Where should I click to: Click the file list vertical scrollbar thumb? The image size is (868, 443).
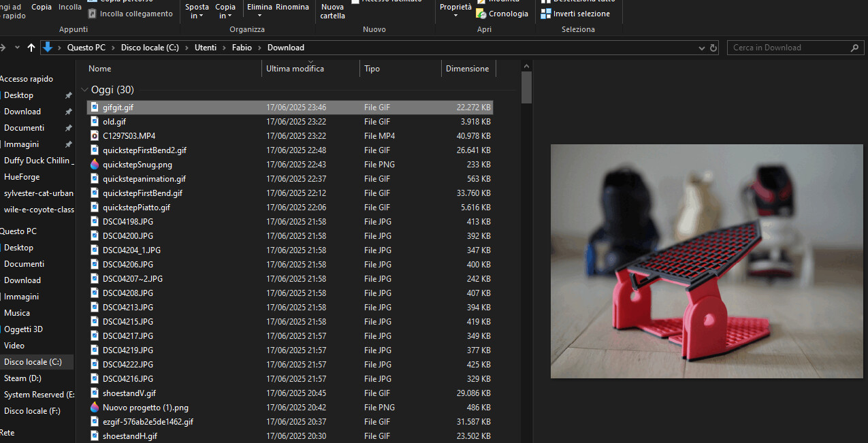pos(526,87)
